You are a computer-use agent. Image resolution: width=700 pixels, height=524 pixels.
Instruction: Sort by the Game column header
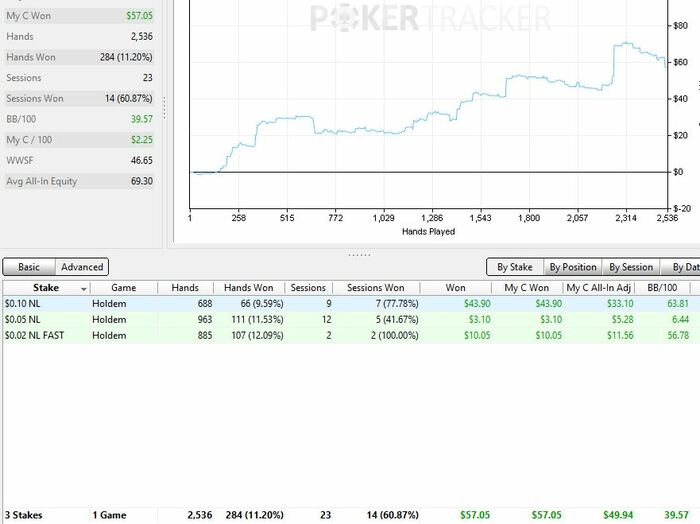click(124, 288)
